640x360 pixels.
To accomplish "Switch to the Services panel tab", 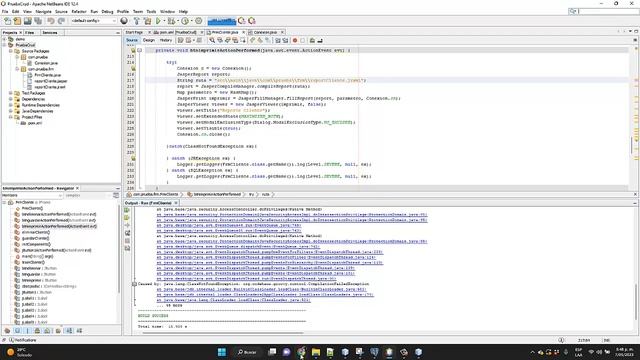I will point(50,32).
